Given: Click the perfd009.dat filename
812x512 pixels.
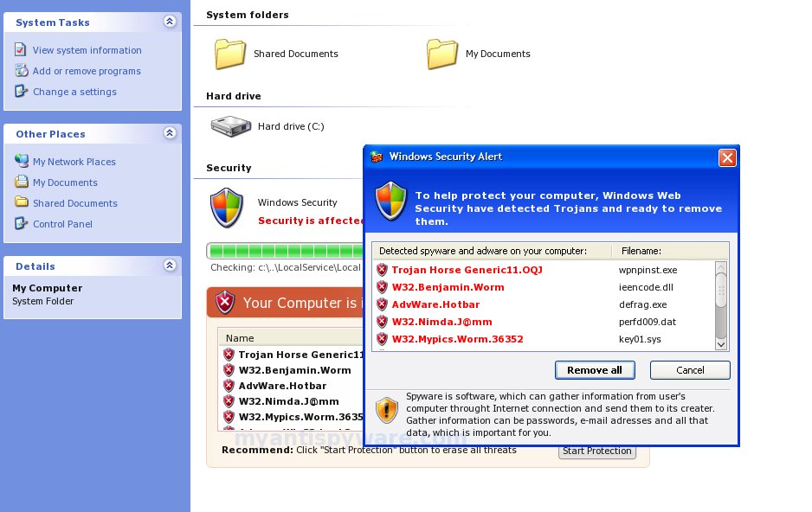Looking at the screenshot, I should [648, 322].
